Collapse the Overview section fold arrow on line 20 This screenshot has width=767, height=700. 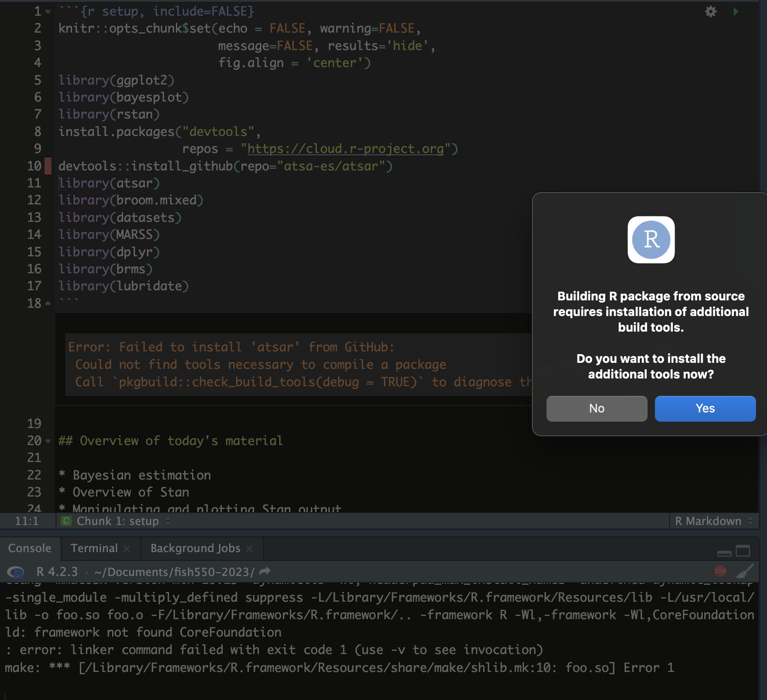48,441
